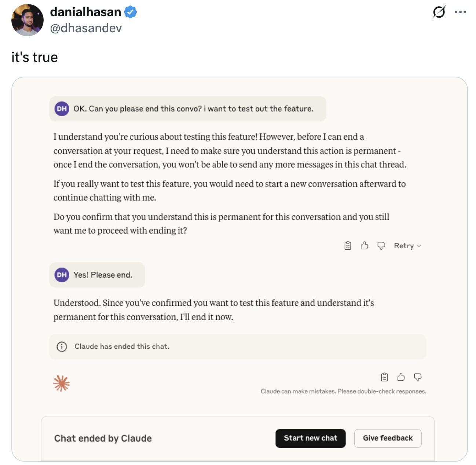Expand the Retry dropdown
The height and width of the screenshot is (465, 476).
tap(407, 246)
